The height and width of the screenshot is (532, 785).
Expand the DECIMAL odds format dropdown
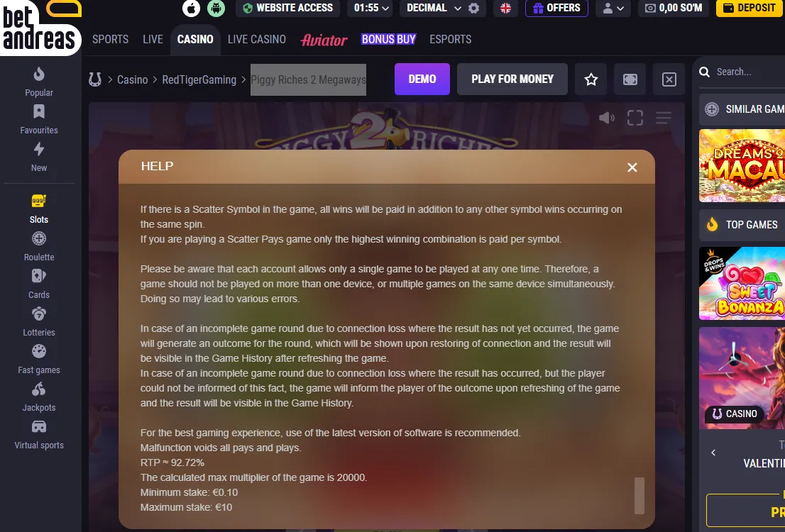434,8
